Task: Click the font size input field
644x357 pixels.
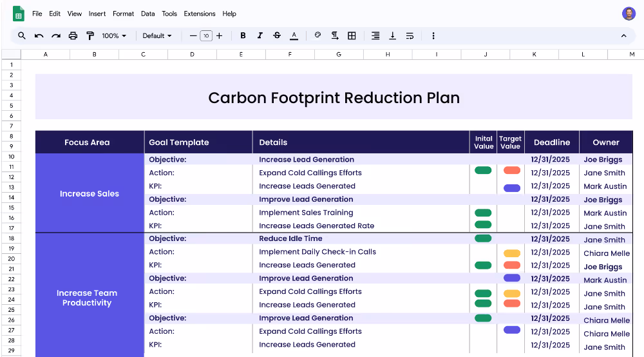Action: pos(206,36)
